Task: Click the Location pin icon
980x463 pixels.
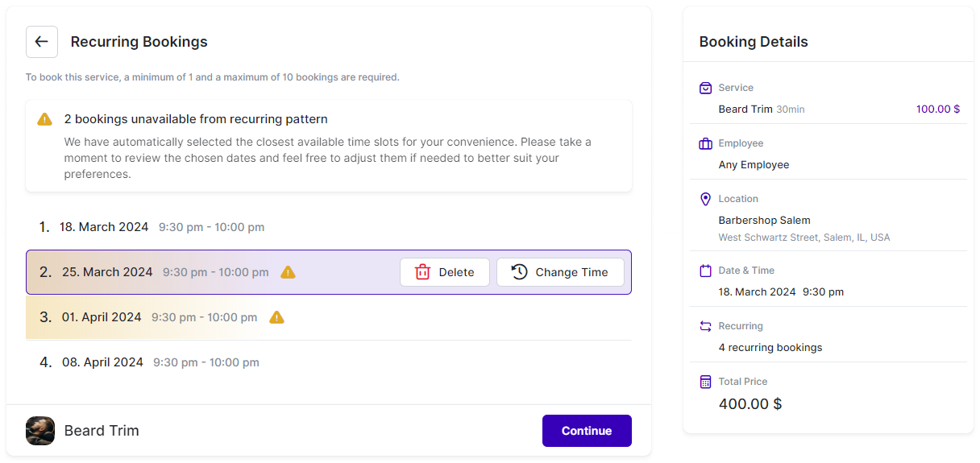Action: pos(705,199)
